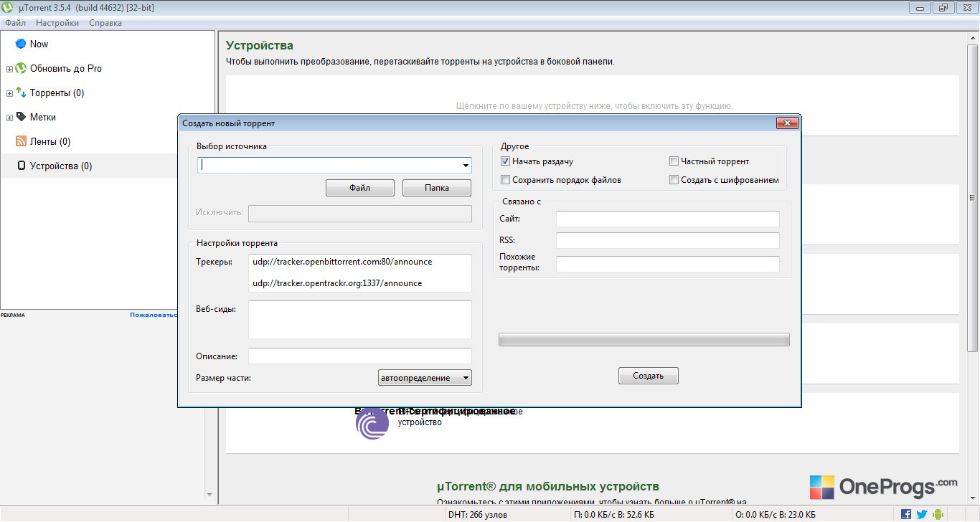Open the Настройки menu

57,23
